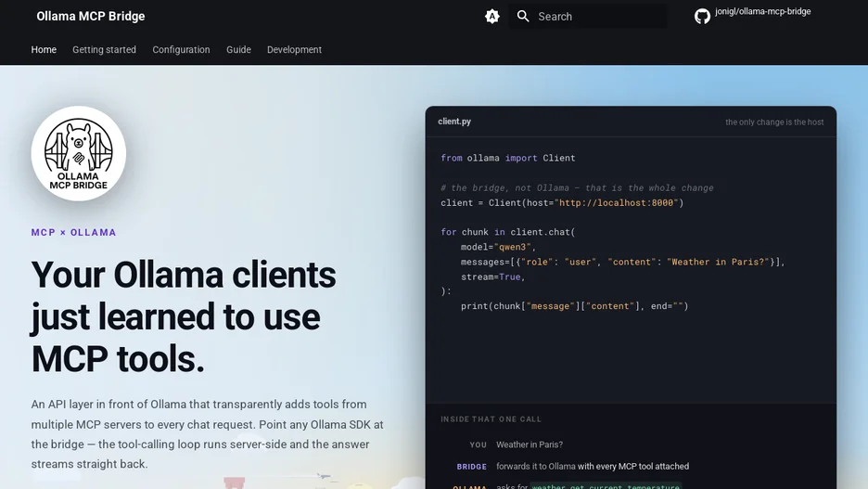Click the 'INSIDE THAT ONE CALL' heading
Viewport: 868px width, 489px height.
click(491, 419)
